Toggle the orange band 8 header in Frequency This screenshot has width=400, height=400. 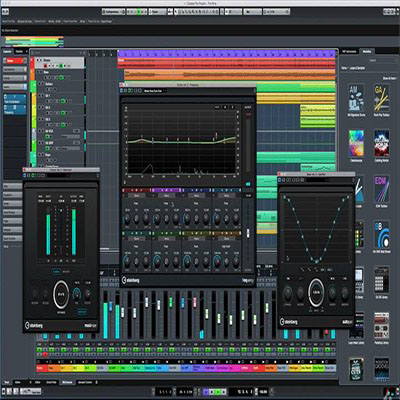[227, 233]
